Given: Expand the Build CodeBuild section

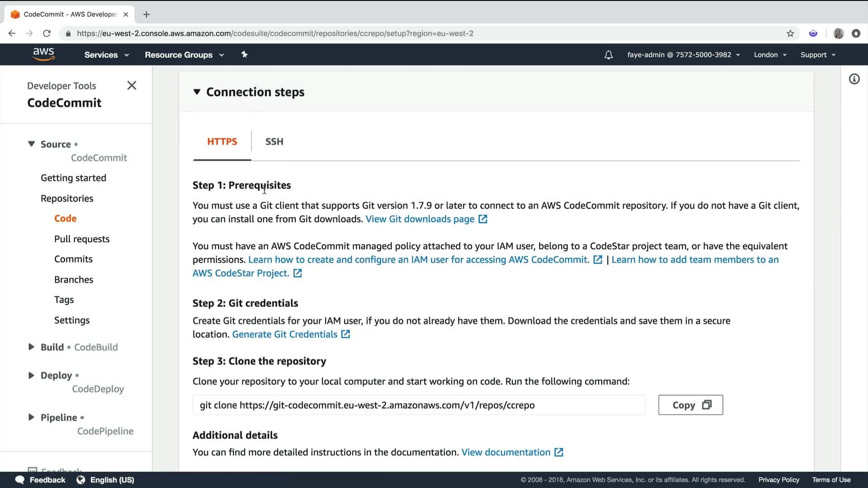Looking at the screenshot, I should [x=31, y=347].
